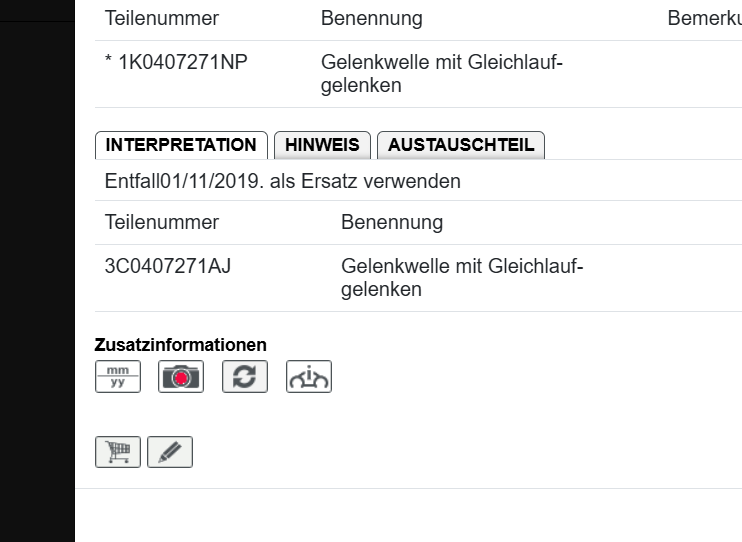Image resolution: width=742 pixels, height=542 pixels.
Task: Click the top Teilenummer column header
Action: pos(161,19)
